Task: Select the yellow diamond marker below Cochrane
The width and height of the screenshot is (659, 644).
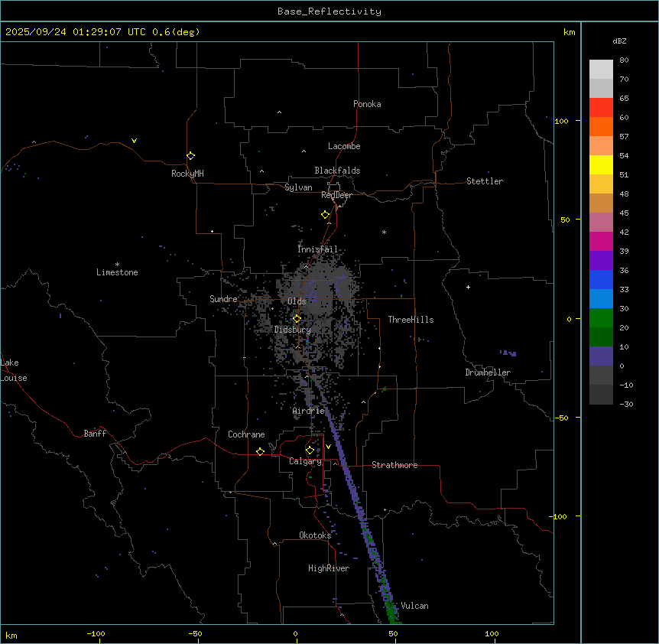Action: pyautogui.click(x=260, y=451)
